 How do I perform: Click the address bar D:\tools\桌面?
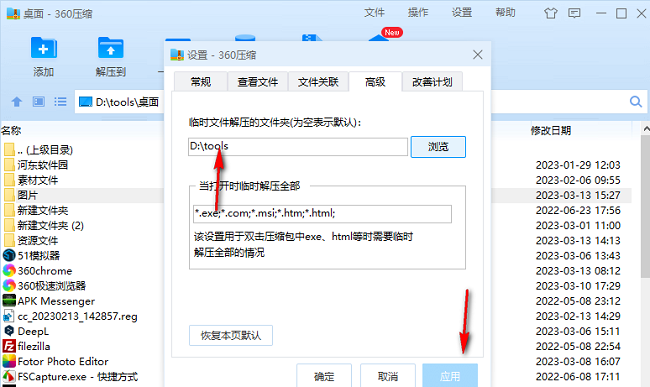tap(119, 102)
